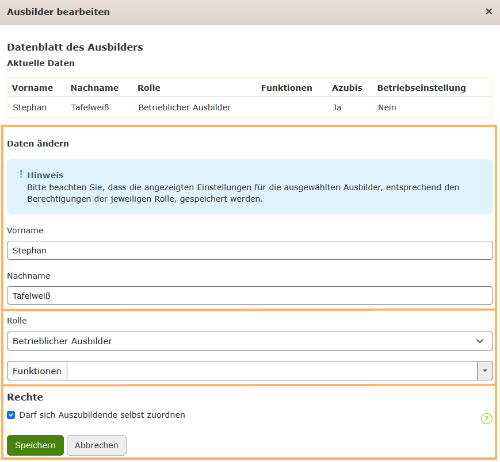Click the 'Datenblatt des Ausbilders' heading

75,47
